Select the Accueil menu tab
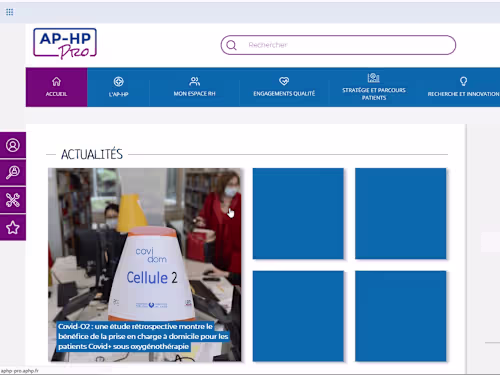Image resolution: width=500 pixels, height=375 pixels. coord(56,87)
